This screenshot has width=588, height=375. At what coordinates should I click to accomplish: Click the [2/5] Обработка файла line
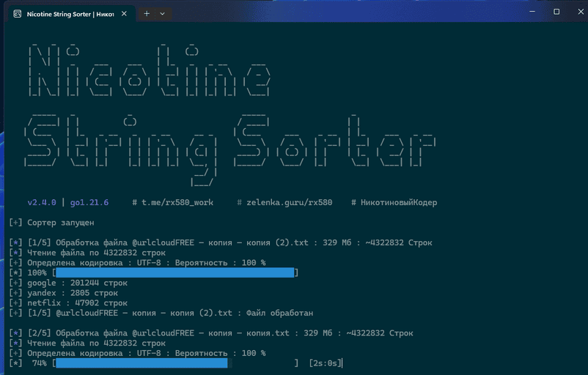point(211,333)
